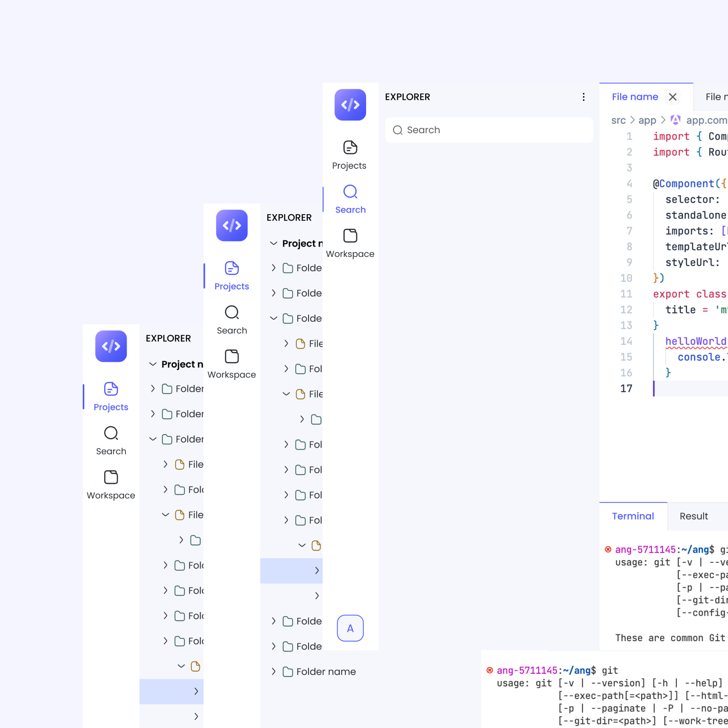This screenshot has width=728, height=728.
Task: Click the selector: property on line 5
Action: pos(692,199)
